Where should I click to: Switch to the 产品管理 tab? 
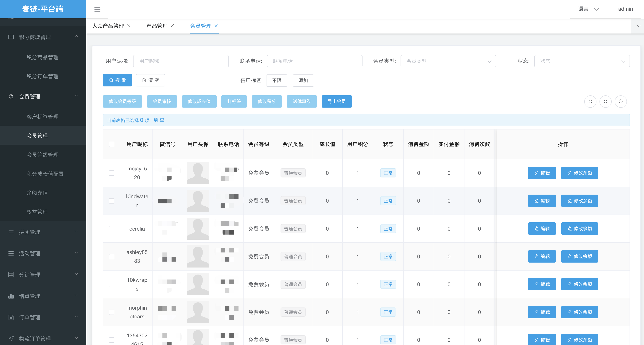(157, 26)
